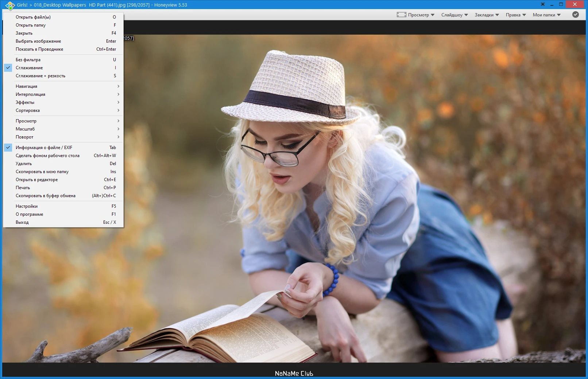Open the Мои папки dropdown
This screenshot has width=588, height=379.
click(546, 15)
